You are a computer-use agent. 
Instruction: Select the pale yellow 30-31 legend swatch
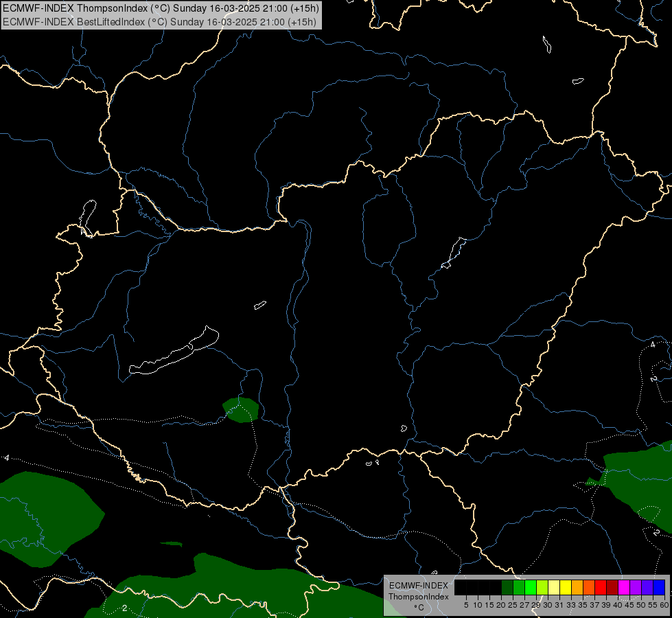(x=554, y=587)
